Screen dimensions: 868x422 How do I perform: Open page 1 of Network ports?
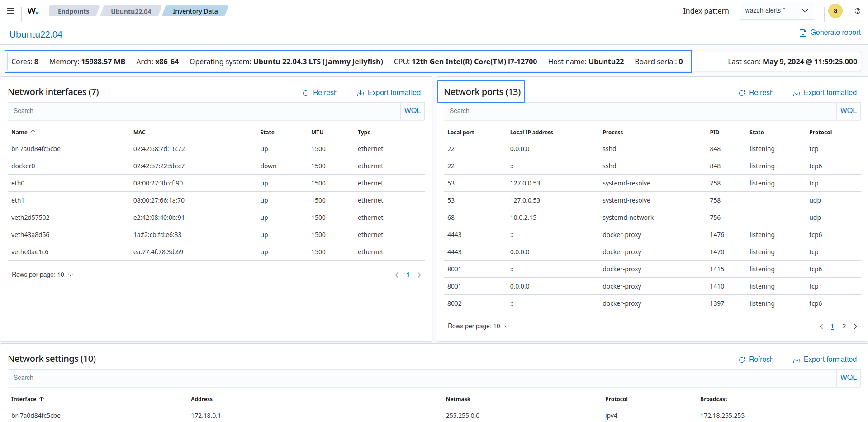pos(832,327)
